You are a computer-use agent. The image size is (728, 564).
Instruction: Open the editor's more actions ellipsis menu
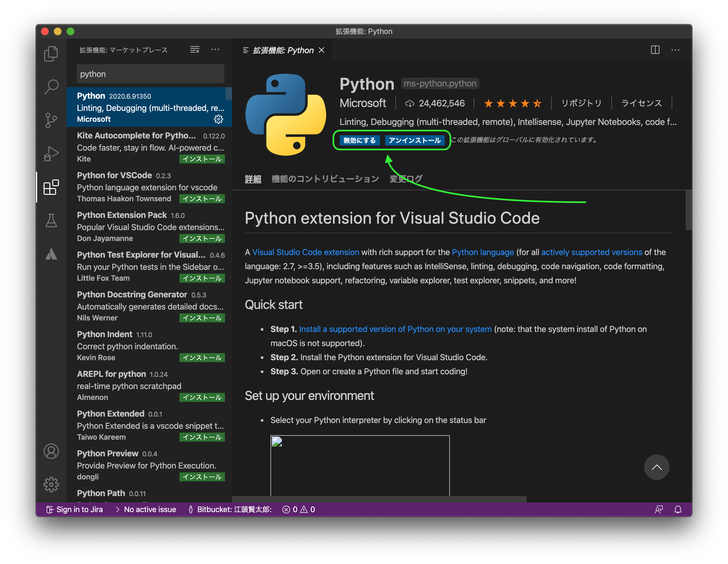pyautogui.click(x=675, y=50)
